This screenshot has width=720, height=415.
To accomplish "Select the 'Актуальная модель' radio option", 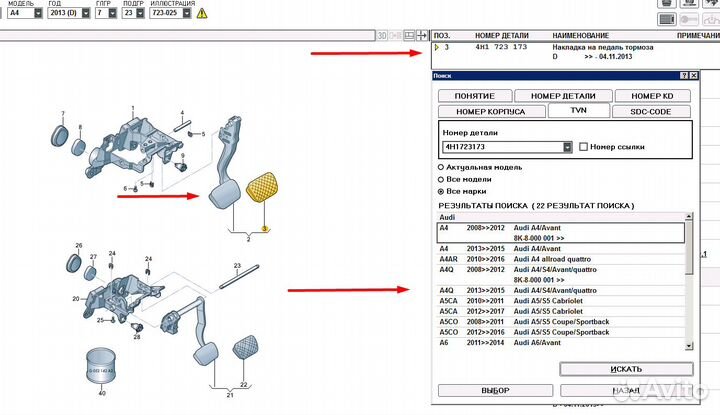I will 442,166.
